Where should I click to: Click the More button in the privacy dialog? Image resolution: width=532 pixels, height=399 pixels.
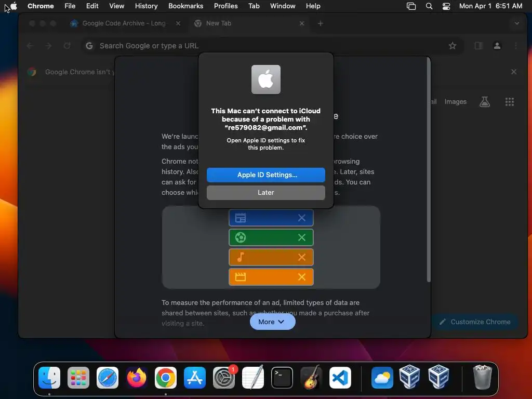pos(272,322)
